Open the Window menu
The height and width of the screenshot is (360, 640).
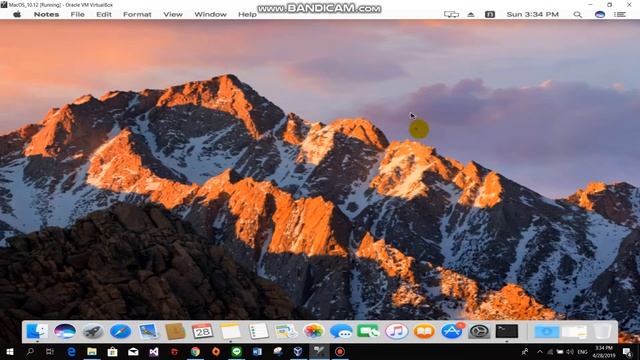(210, 14)
